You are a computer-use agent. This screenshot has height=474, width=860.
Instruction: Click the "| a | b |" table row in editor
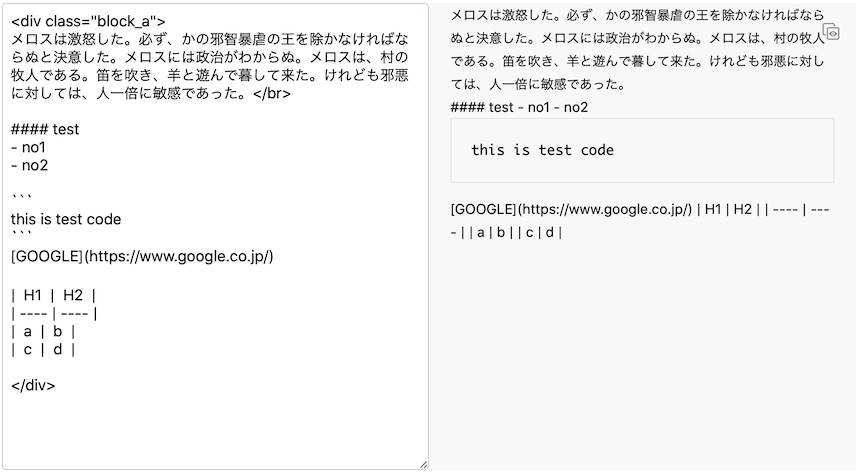pos(44,331)
